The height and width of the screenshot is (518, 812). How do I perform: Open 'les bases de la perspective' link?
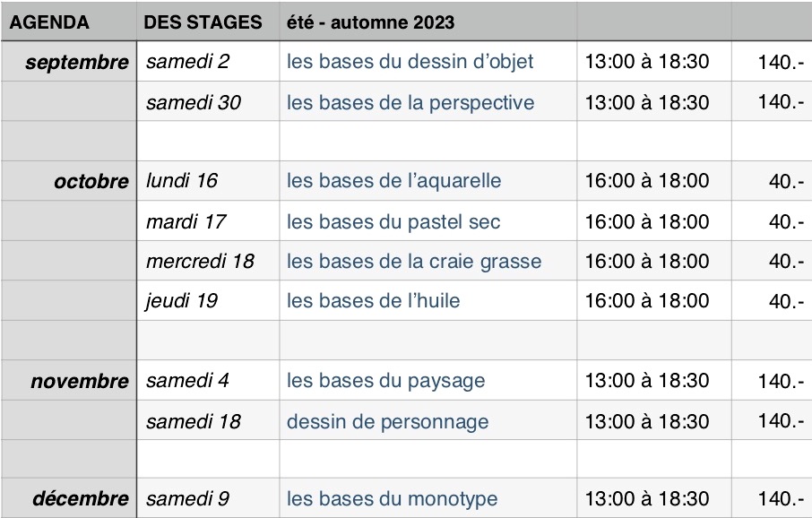pos(410,102)
